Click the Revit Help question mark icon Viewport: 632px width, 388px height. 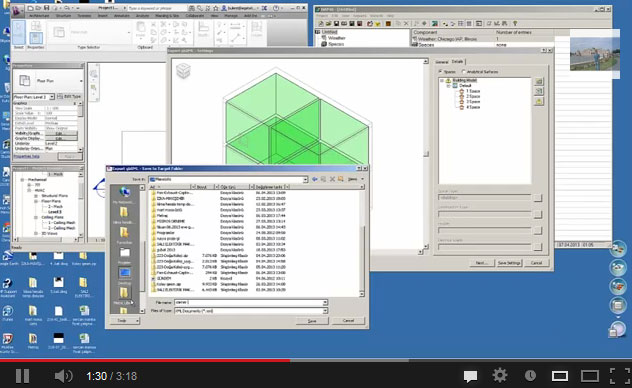coord(276,8)
